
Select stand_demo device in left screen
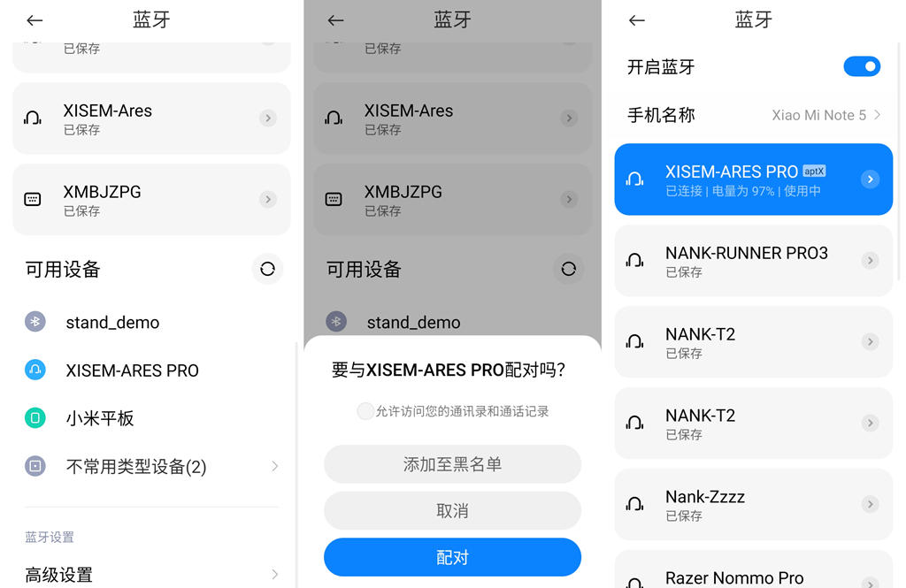point(112,322)
